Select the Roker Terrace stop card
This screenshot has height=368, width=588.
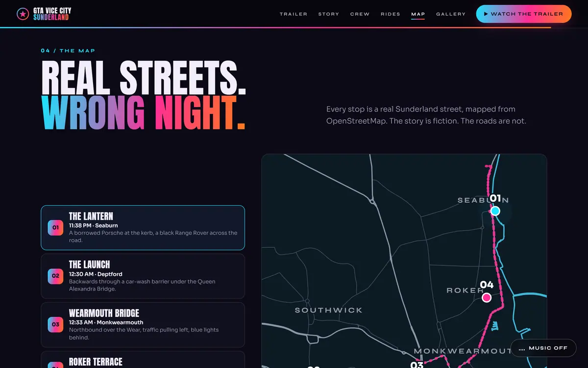(x=143, y=360)
